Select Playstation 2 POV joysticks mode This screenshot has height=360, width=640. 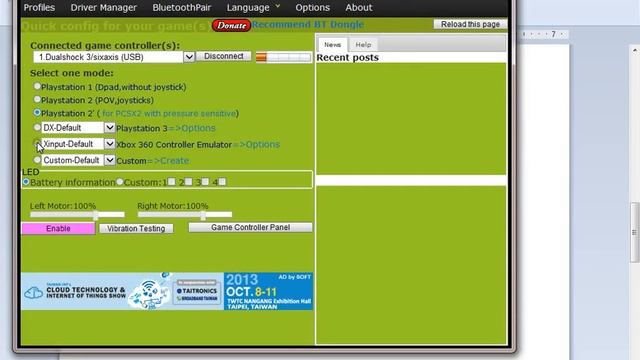pyautogui.click(x=37, y=99)
